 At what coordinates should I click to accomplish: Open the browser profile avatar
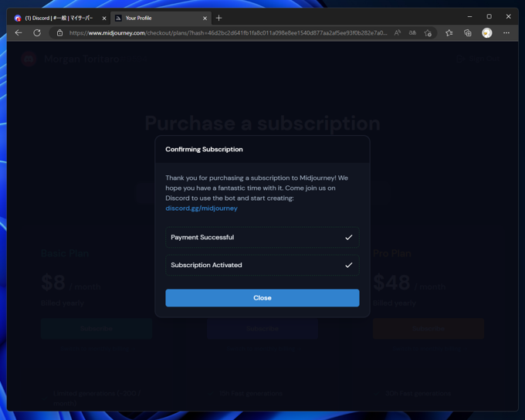[487, 33]
